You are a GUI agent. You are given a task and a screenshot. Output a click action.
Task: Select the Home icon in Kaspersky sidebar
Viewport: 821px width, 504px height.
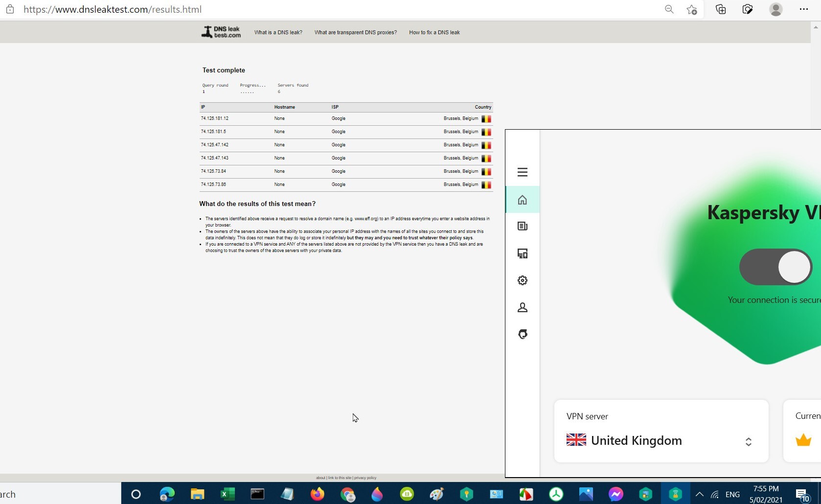click(x=523, y=200)
